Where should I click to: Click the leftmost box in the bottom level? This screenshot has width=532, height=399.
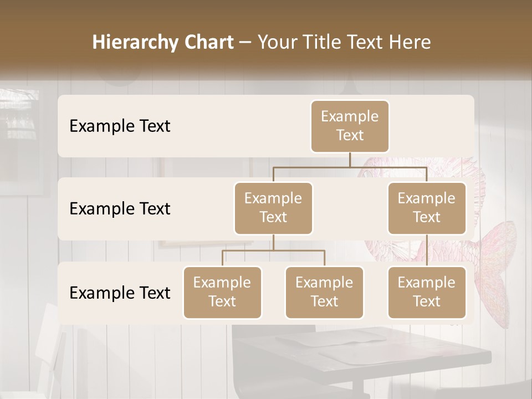click(x=222, y=293)
